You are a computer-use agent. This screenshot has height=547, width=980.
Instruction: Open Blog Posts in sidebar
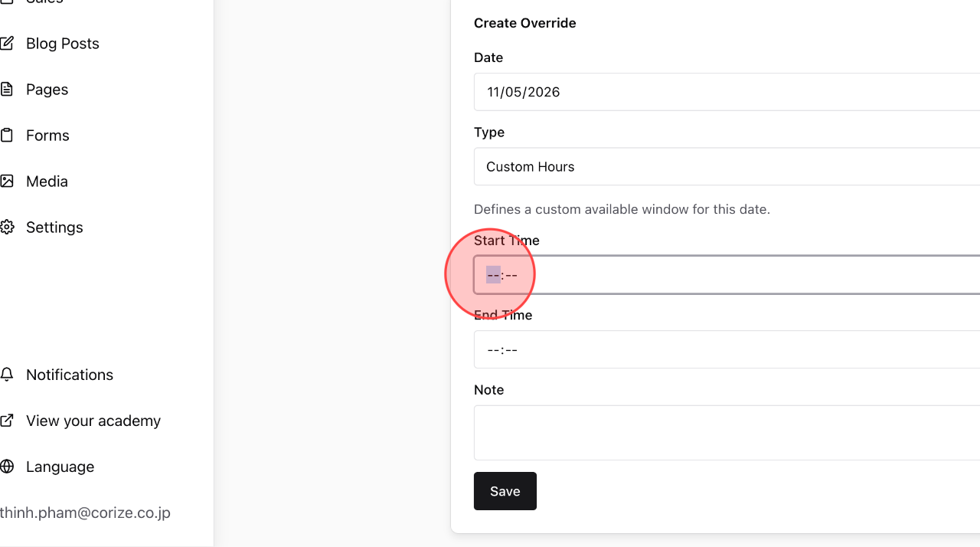(63, 44)
